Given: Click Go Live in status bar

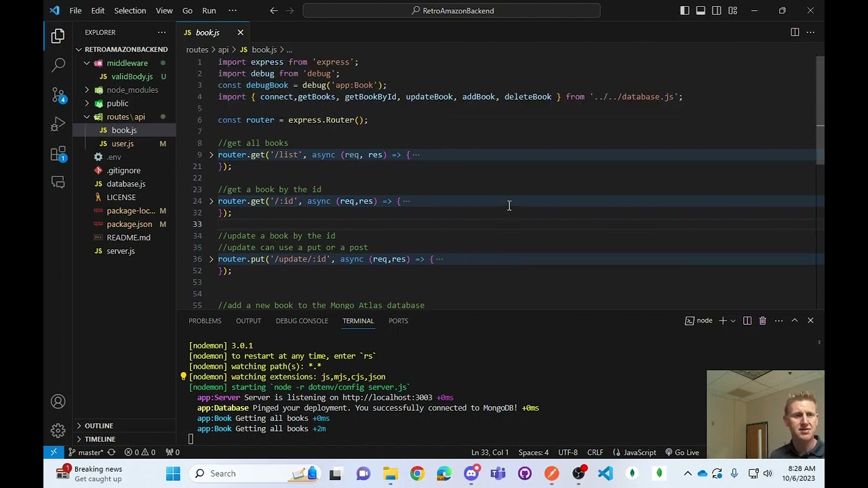Looking at the screenshot, I should coord(682,452).
